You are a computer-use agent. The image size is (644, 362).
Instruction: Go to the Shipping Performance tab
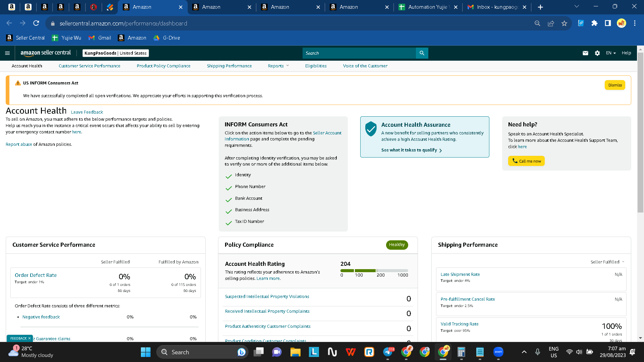point(229,66)
